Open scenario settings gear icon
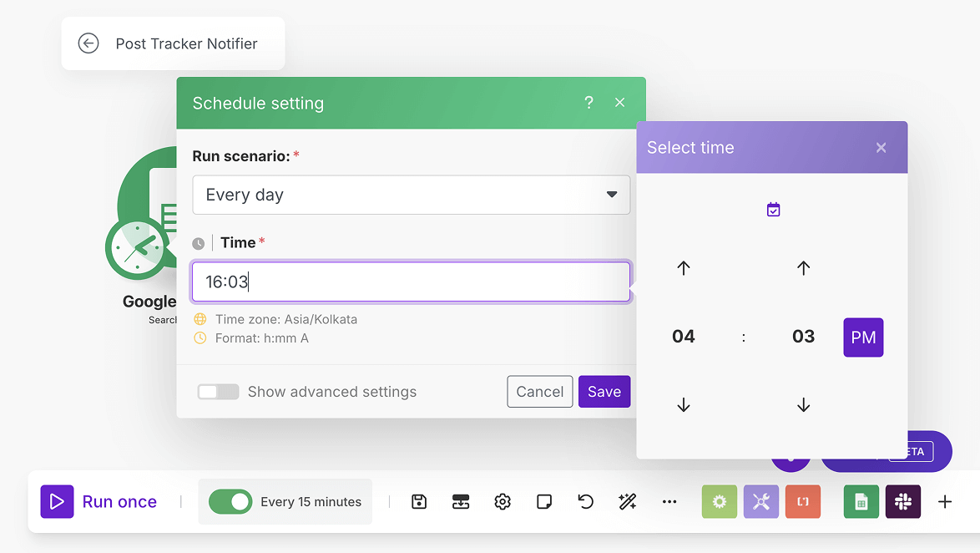The width and height of the screenshot is (980, 553). tap(503, 501)
